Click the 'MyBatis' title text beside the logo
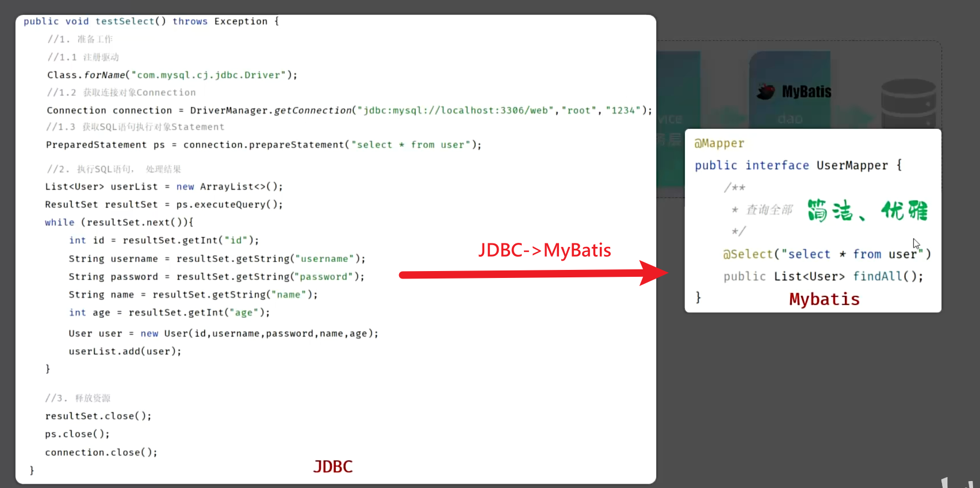 click(x=807, y=91)
